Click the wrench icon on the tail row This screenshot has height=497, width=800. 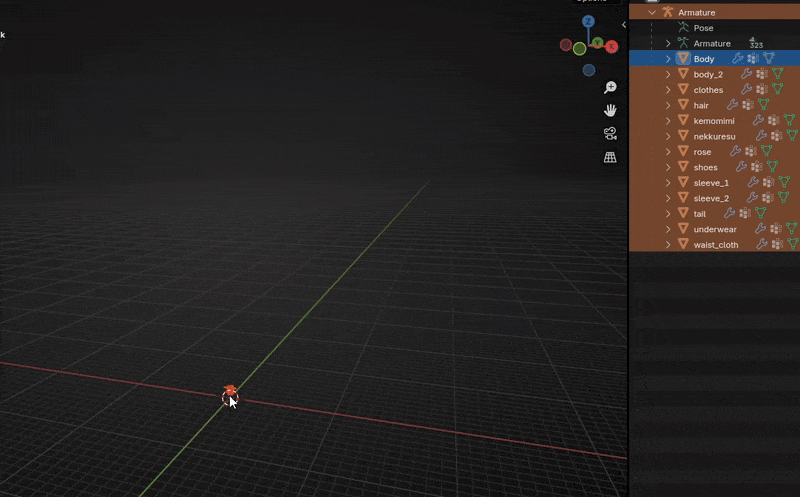[x=730, y=213]
